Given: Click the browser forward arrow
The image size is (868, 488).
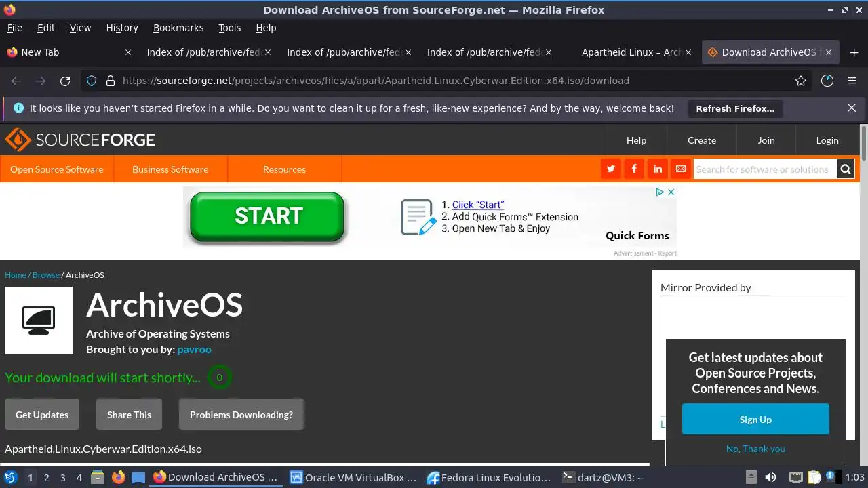Looking at the screenshot, I should (41, 81).
